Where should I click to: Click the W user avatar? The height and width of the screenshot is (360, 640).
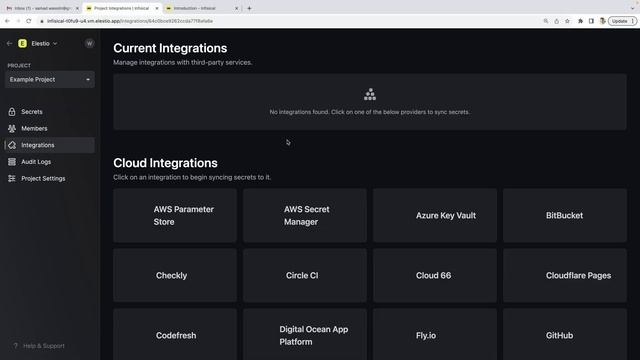point(89,43)
